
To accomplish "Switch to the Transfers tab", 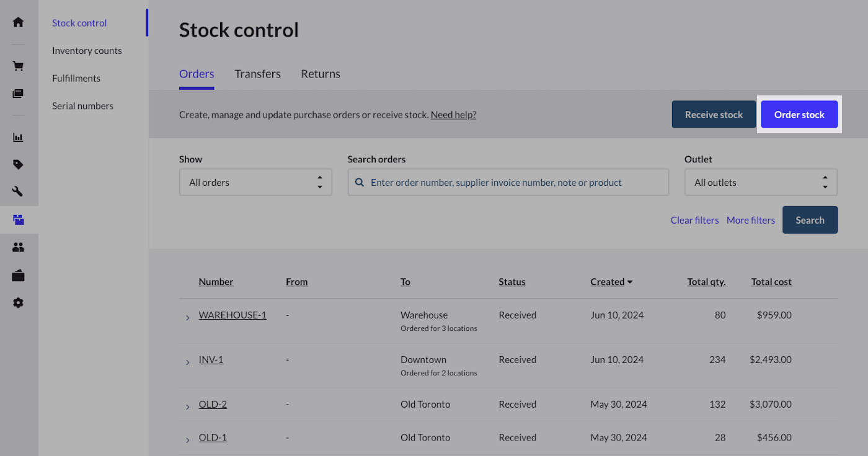I will tap(257, 74).
